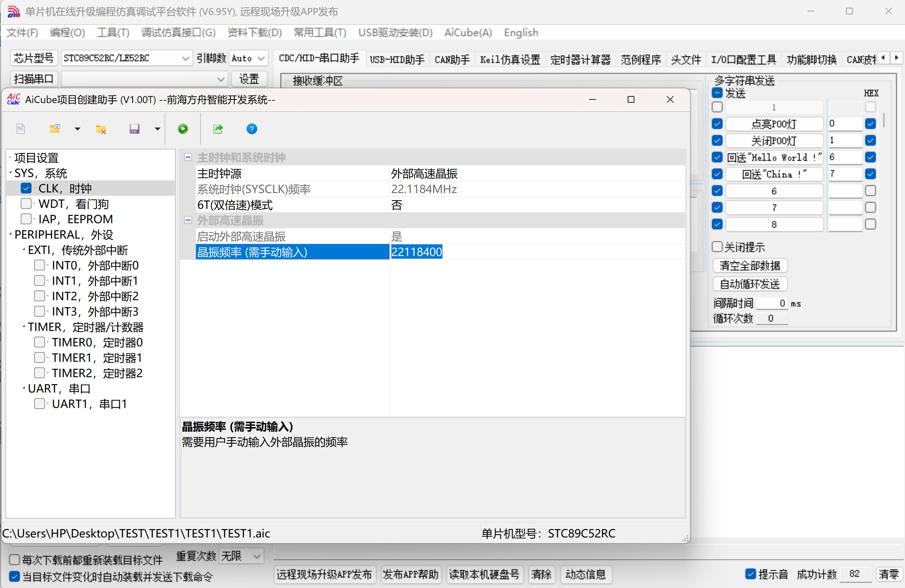Open the repeat count 无限 dropdown
This screenshot has width=905, height=588.
(x=241, y=556)
